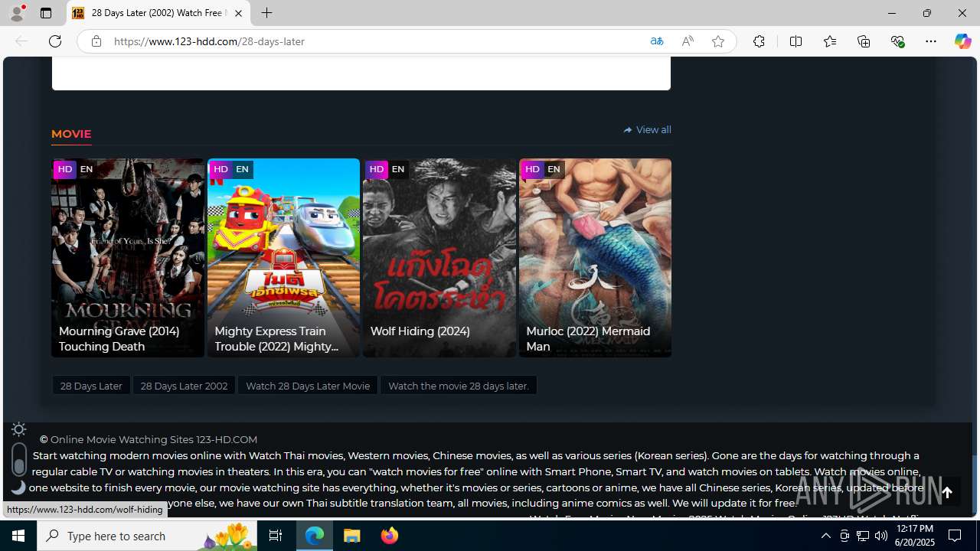This screenshot has height=551, width=980.
Task: Open Murloc (2022) Mermaid Man poster
Action: click(595, 257)
